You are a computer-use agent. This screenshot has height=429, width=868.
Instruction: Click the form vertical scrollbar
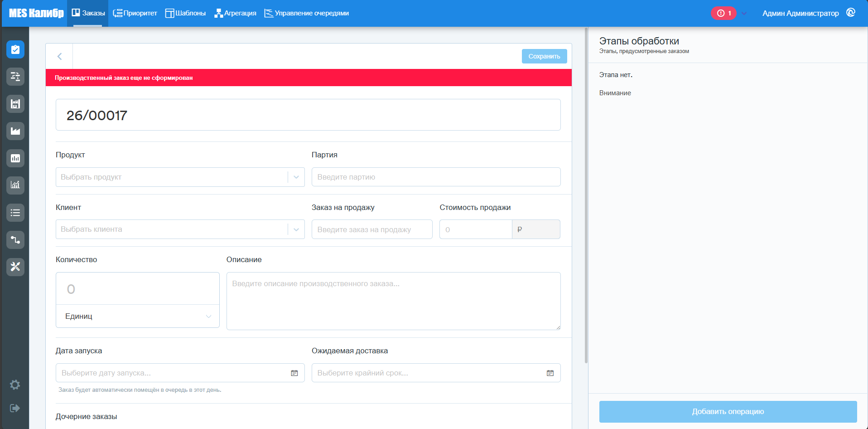(x=586, y=195)
